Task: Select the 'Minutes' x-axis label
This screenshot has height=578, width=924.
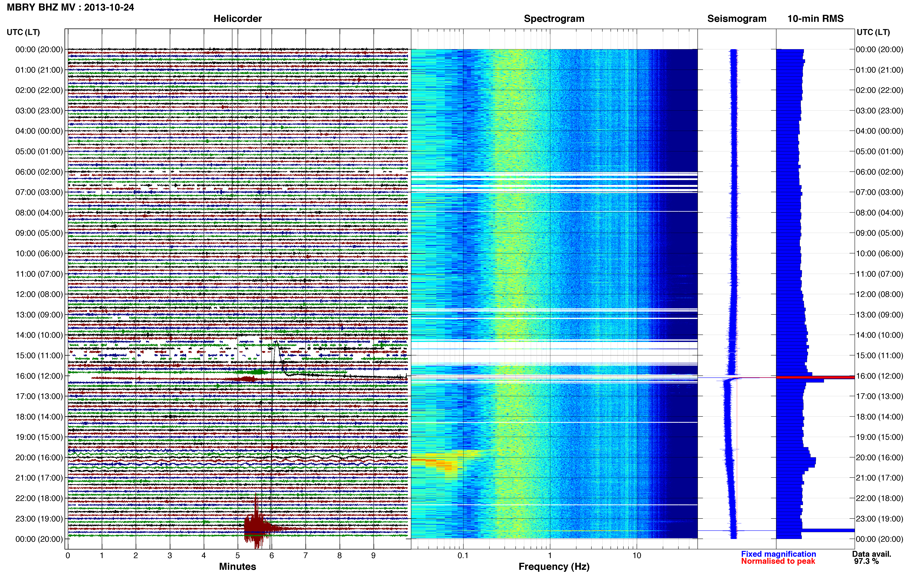Action: click(238, 566)
